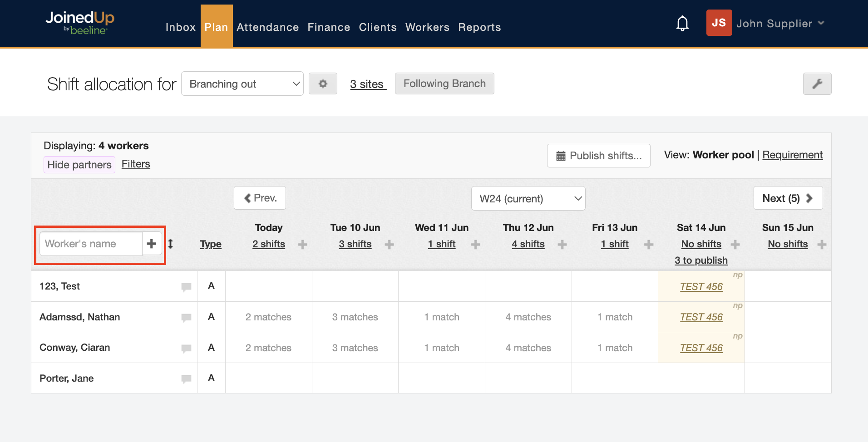Open the wrench tools button
Viewport: 868px width, 442px height.
tap(817, 83)
